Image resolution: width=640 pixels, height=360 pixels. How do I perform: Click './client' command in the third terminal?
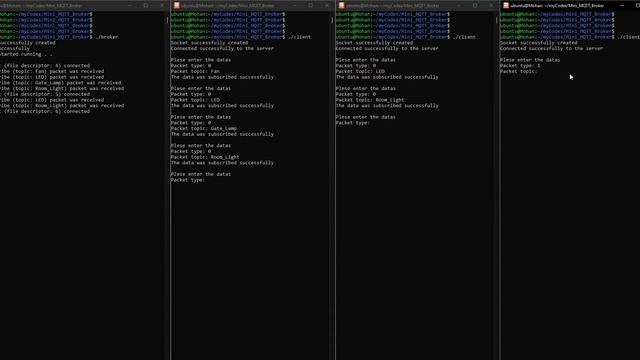(464, 37)
